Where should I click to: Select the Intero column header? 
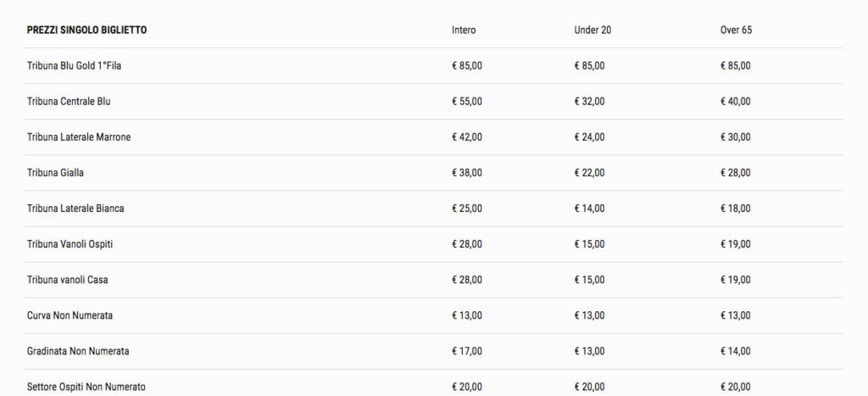[464, 30]
